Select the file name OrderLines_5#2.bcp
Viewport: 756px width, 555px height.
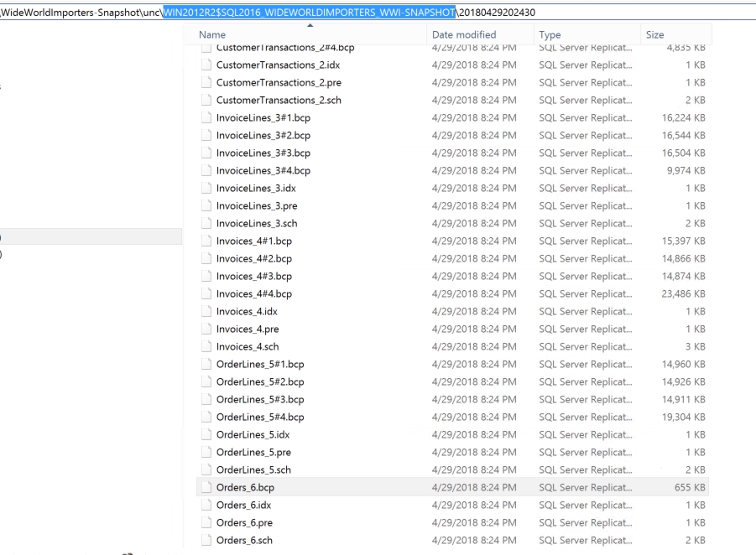pos(260,382)
